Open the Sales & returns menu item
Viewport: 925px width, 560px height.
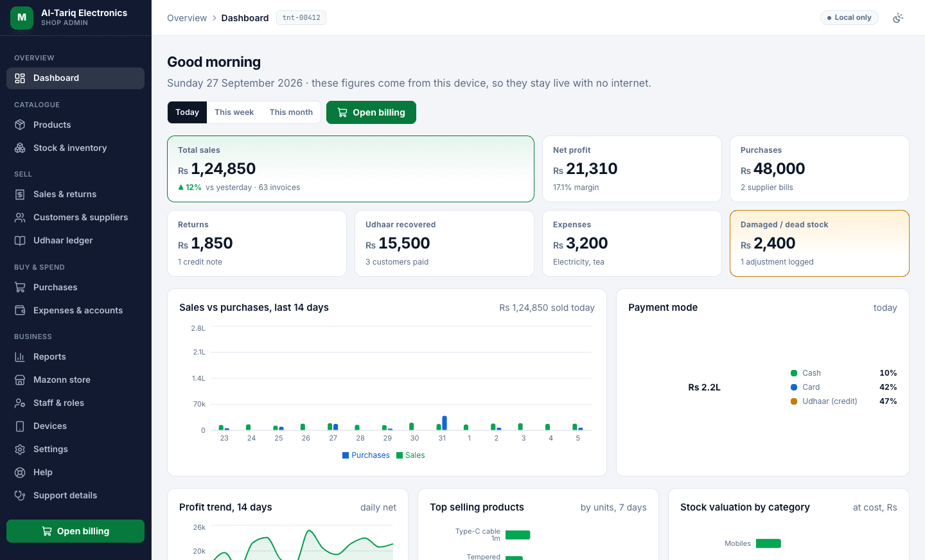tap(75, 194)
